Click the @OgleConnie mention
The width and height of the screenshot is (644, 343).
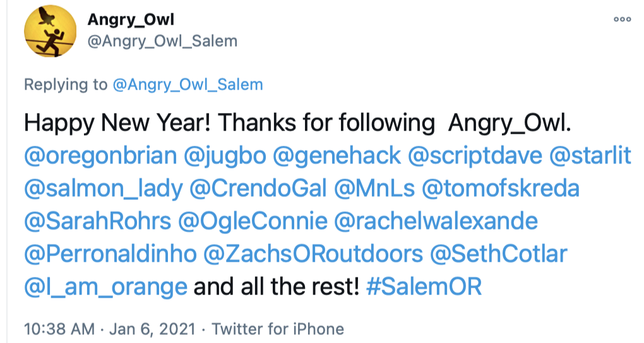254,221
